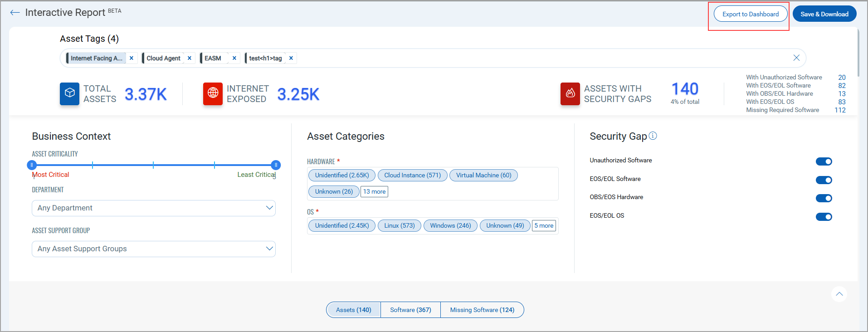Click the 140 security gaps count

(685, 89)
